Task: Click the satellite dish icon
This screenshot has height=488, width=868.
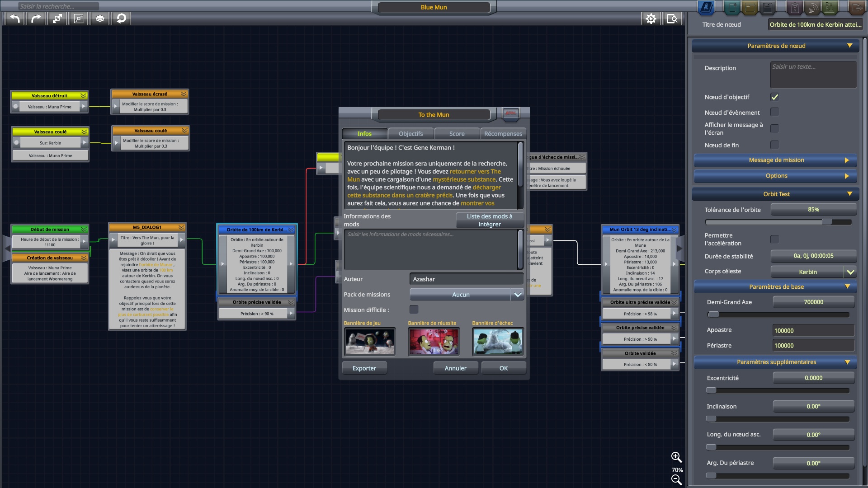Action: click(x=812, y=7)
